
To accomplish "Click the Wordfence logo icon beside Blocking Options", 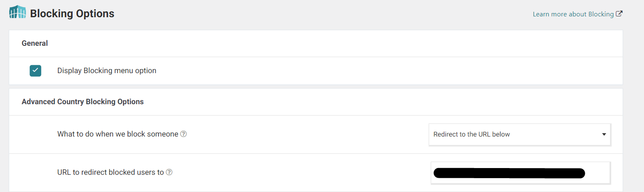I will (x=17, y=13).
